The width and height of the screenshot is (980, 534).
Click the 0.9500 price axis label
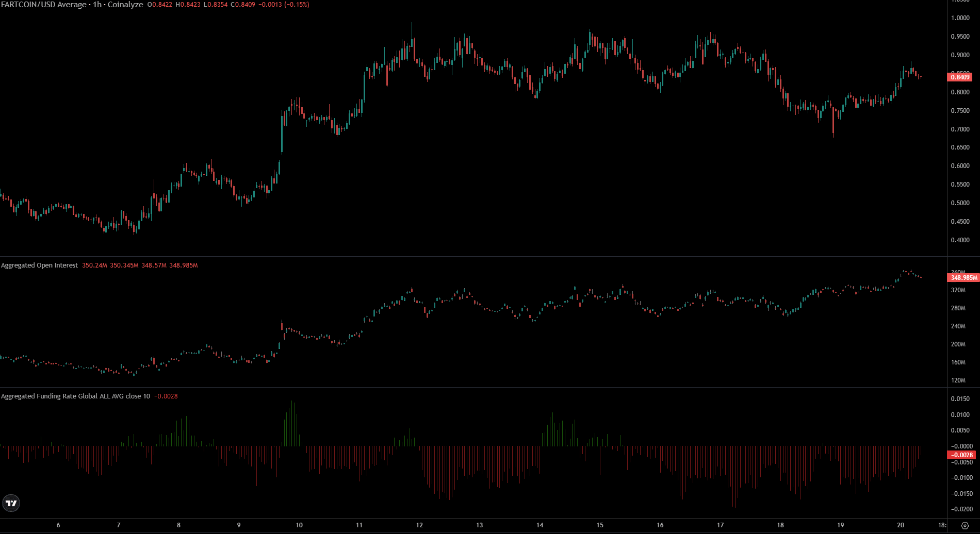[x=960, y=37]
